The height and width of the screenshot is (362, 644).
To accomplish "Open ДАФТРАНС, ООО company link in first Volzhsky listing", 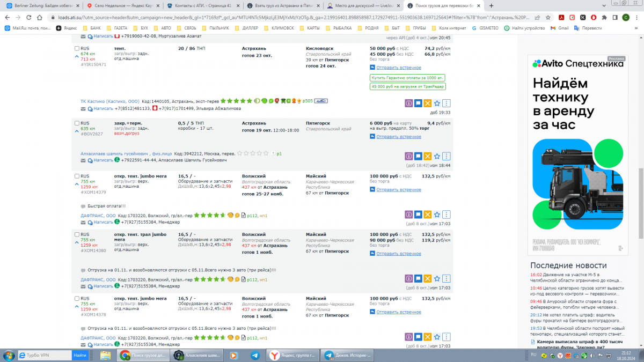I will 98,216.
